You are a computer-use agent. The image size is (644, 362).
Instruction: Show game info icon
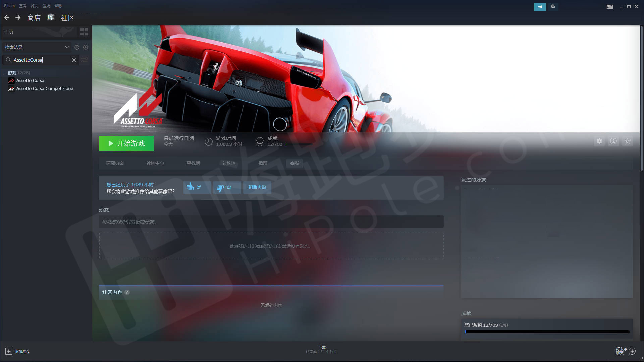(613, 141)
